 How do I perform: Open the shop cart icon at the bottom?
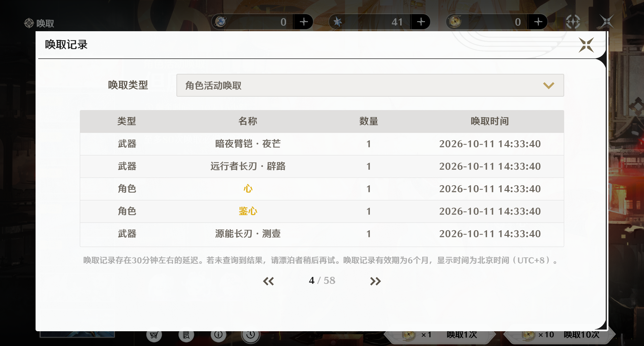154,335
